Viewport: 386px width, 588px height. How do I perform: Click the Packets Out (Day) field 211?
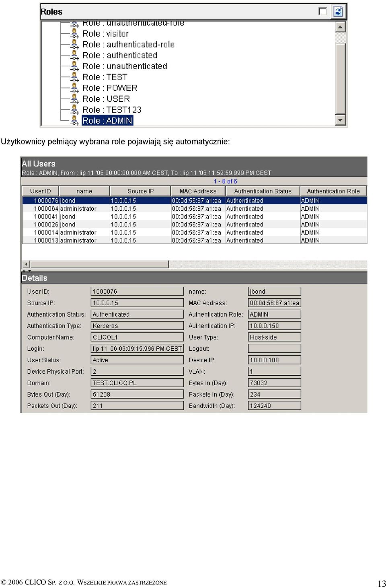coord(137,406)
